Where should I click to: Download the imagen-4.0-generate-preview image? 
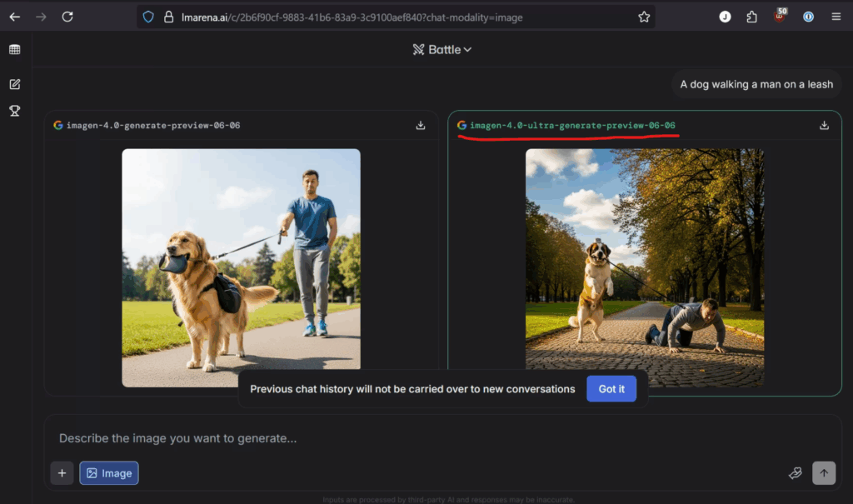(421, 124)
